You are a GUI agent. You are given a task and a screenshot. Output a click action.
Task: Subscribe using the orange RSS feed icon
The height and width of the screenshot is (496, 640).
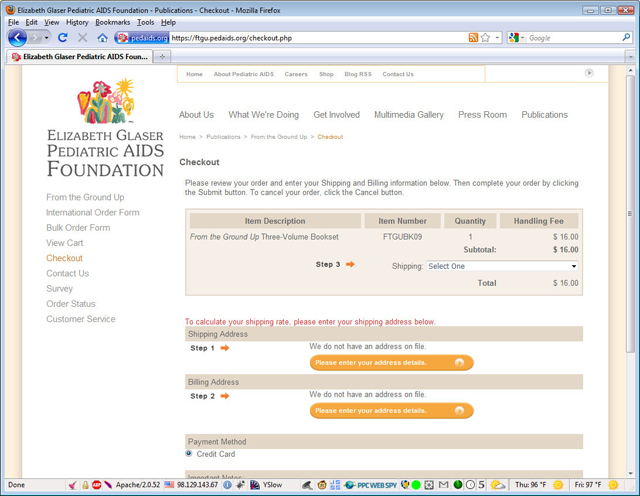point(473,38)
